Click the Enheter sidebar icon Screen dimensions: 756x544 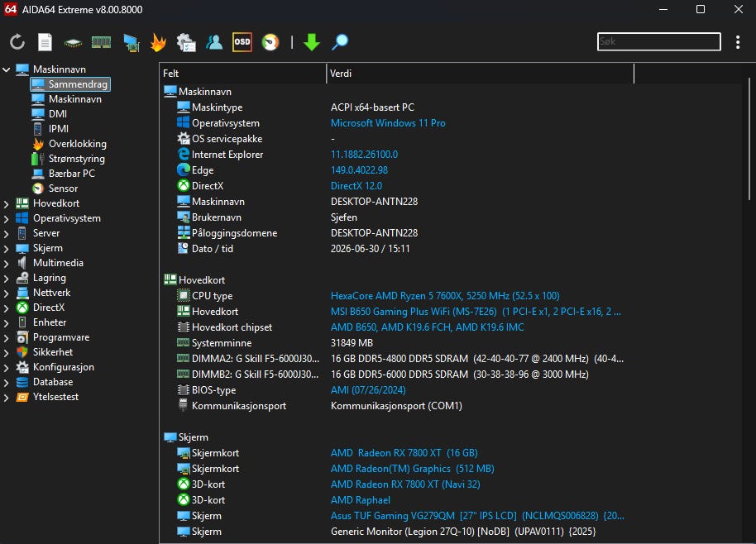click(22, 322)
